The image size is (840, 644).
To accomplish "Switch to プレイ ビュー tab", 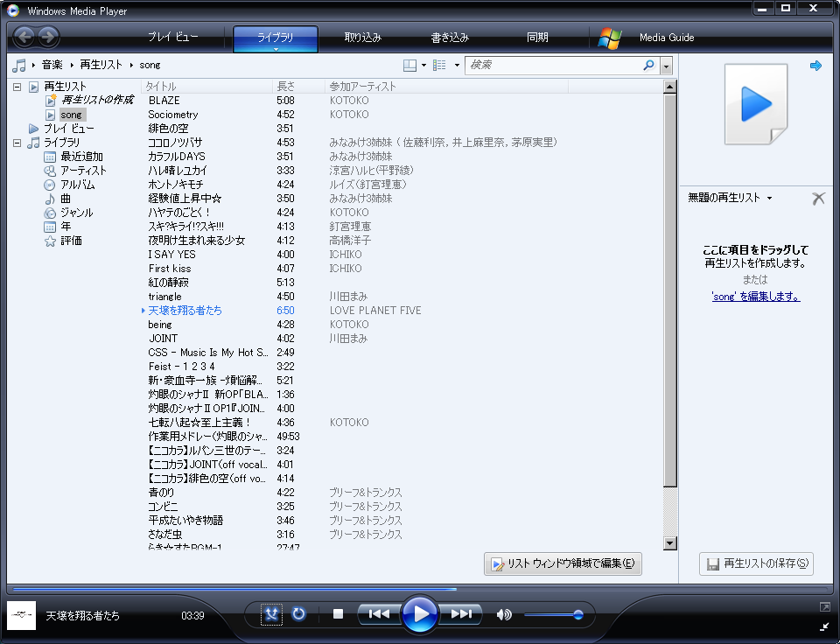I will (x=172, y=37).
